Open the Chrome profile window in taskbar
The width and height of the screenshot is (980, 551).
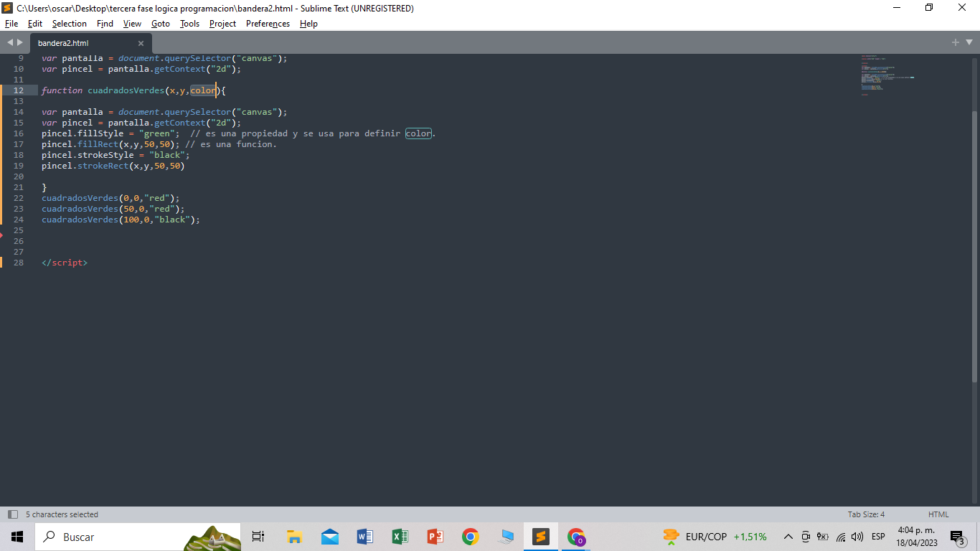tap(576, 537)
